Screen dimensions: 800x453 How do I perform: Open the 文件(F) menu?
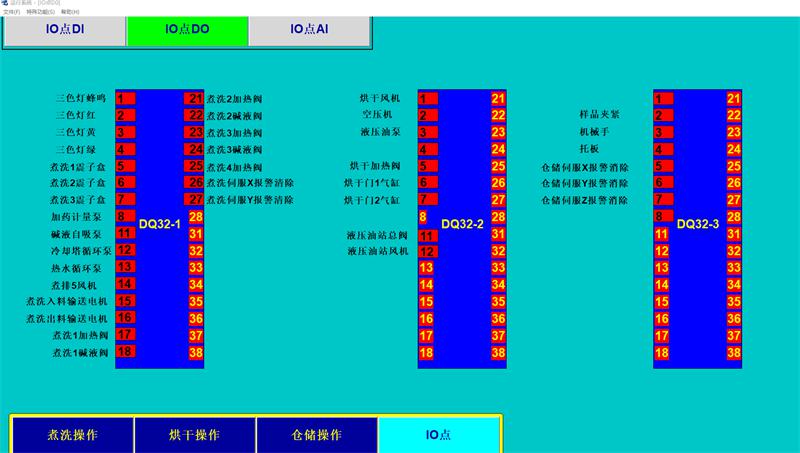pos(11,12)
